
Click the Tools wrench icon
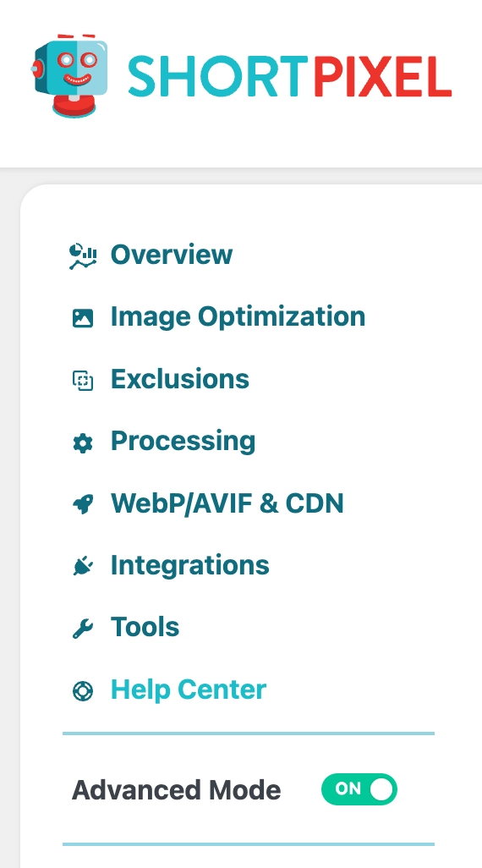(83, 629)
